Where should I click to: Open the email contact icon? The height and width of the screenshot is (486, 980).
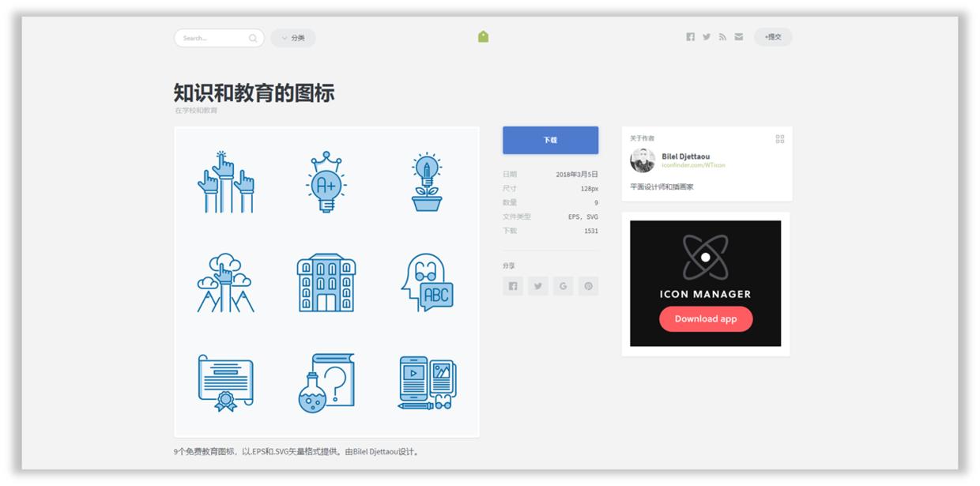click(x=739, y=36)
